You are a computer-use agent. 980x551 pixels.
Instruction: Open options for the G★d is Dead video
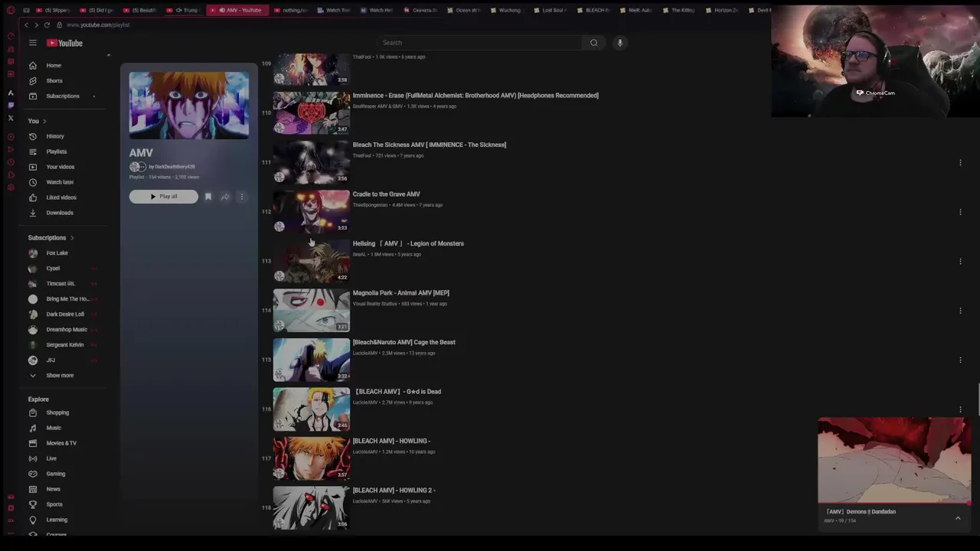(960, 409)
